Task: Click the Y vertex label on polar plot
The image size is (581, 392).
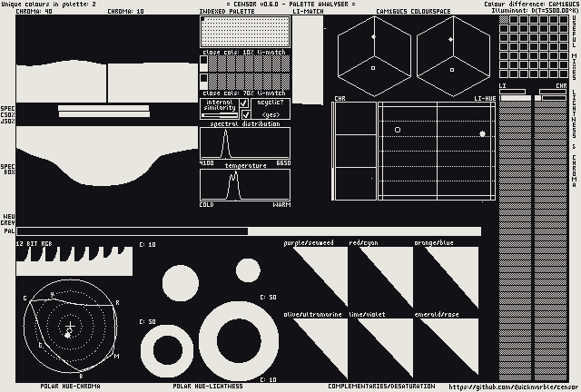Action: click(52, 294)
